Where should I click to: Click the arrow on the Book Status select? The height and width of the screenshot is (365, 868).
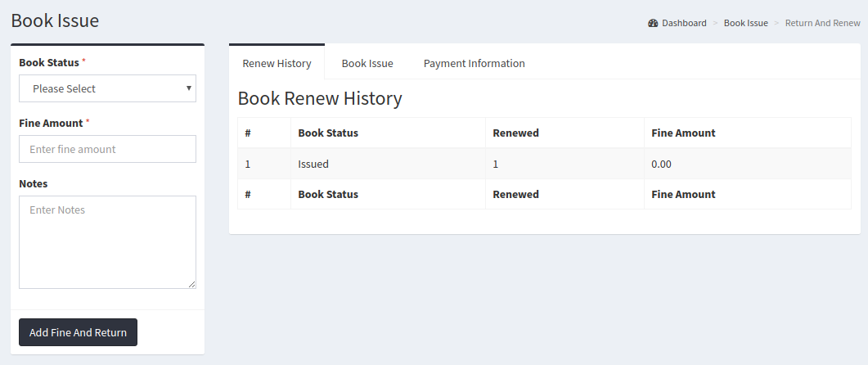click(x=189, y=88)
